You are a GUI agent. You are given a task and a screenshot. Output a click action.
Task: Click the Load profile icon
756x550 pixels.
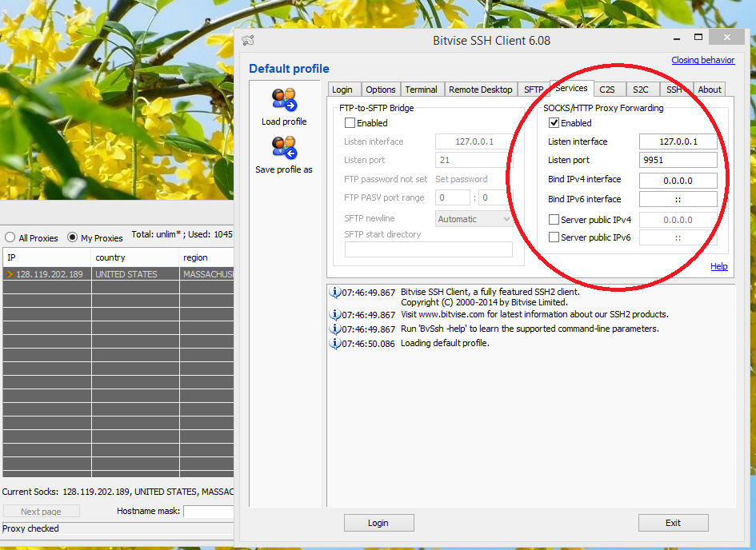[284, 101]
